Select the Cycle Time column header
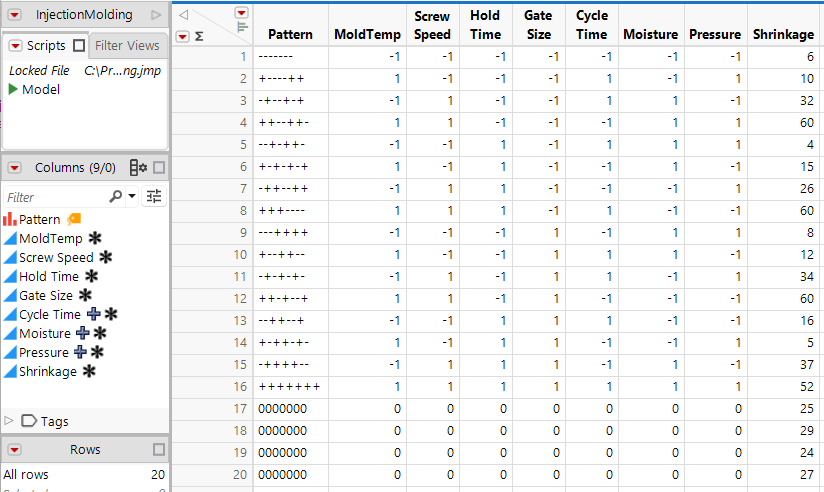 pos(592,25)
